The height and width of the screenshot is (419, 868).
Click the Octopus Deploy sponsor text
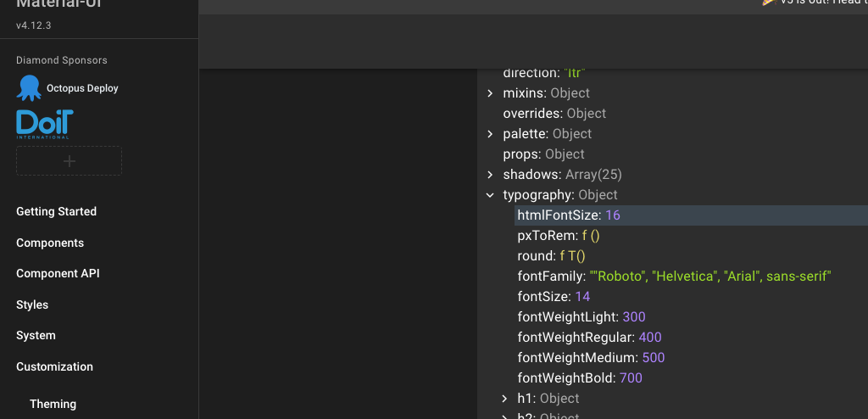82,88
